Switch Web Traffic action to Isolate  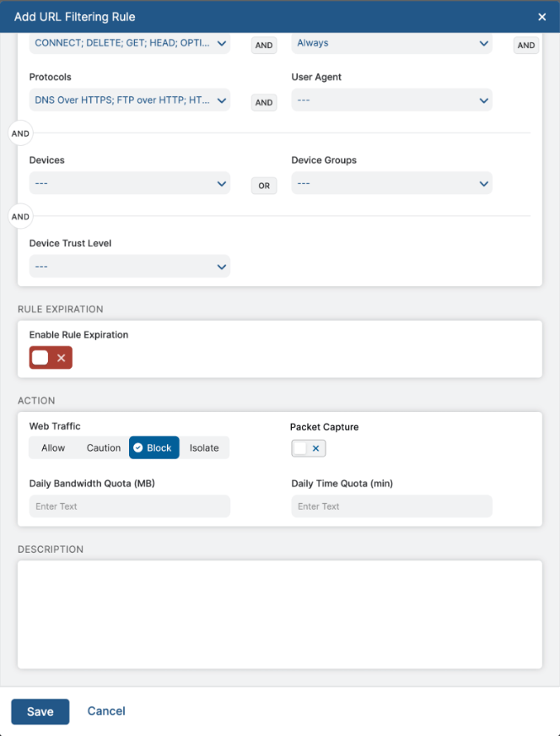tap(204, 447)
